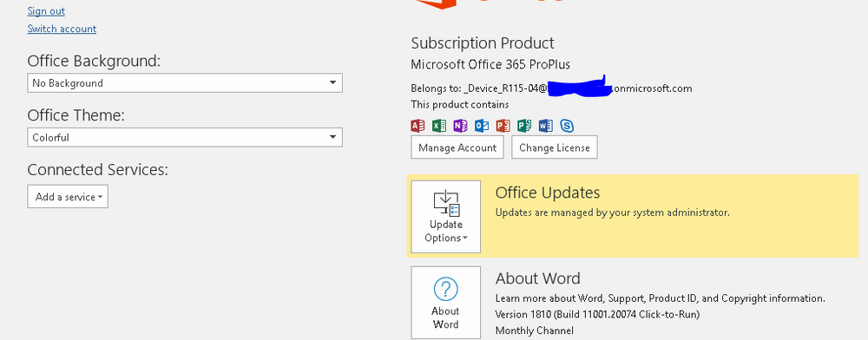This screenshot has height=340, width=868.
Task: Click the Excel app icon
Action: 439,126
